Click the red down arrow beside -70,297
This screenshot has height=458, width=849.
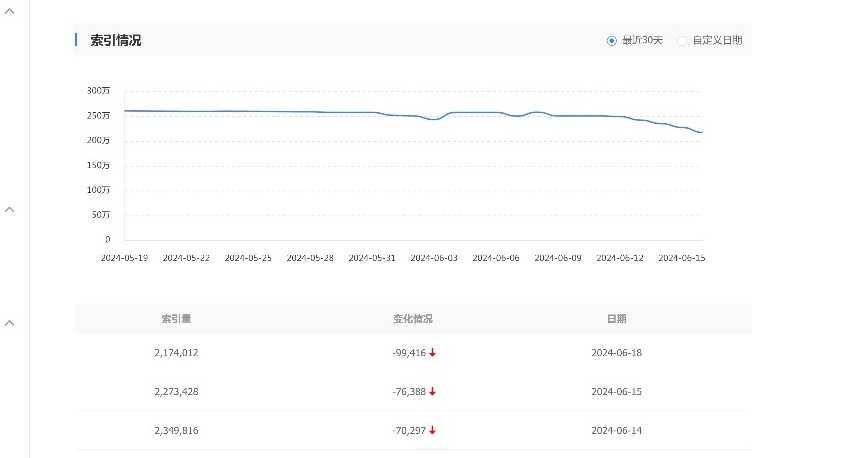coord(432,431)
